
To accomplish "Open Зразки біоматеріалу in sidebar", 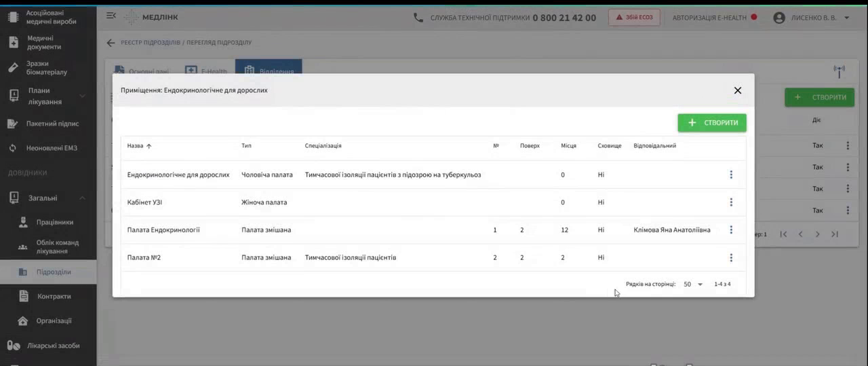I will 48,68.
